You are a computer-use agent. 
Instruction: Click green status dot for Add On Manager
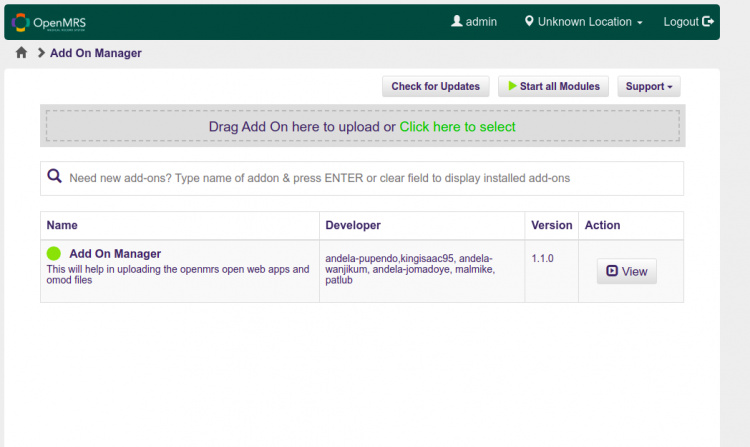click(x=54, y=254)
